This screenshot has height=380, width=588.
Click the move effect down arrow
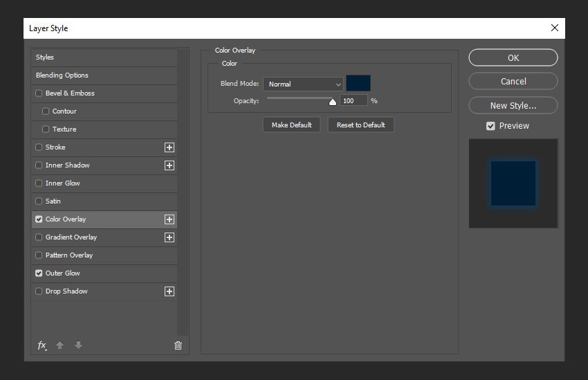(78, 345)
